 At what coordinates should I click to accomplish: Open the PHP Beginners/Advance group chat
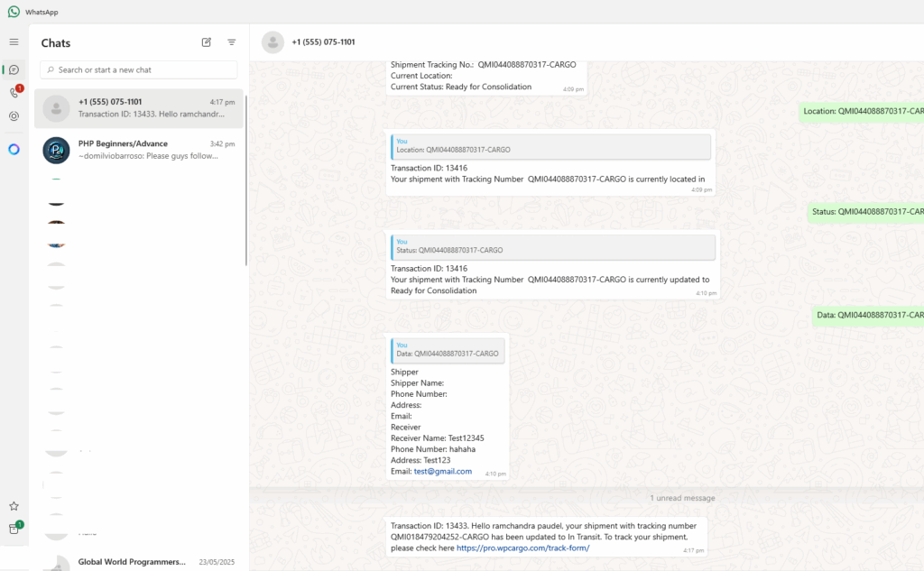(138, 150)
